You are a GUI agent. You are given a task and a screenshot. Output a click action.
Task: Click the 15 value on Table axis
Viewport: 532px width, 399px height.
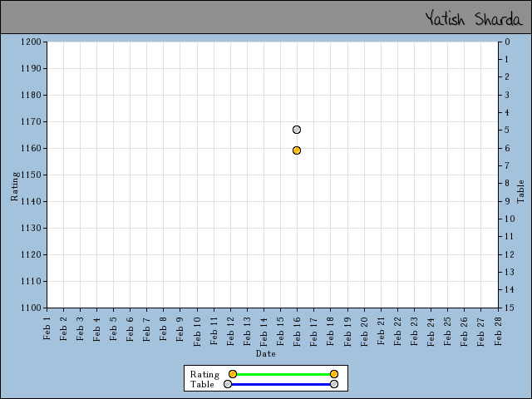pyautogui.click(x=508, y=308)
